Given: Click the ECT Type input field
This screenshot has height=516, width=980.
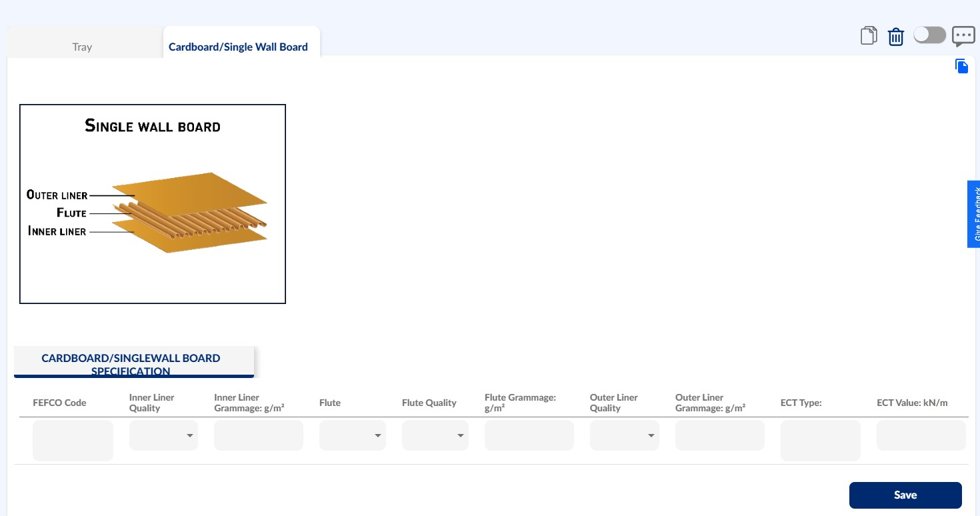Looking at the screenshot, I should click(x=821, y=441).
